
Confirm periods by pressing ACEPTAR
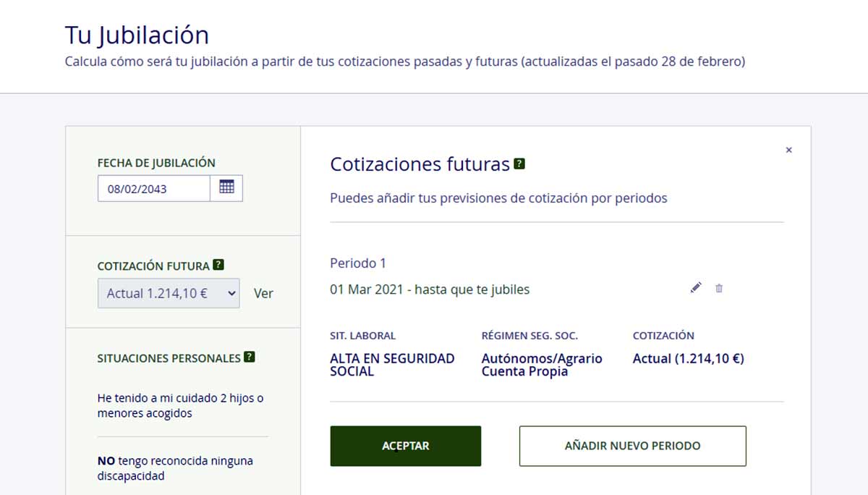405,446
